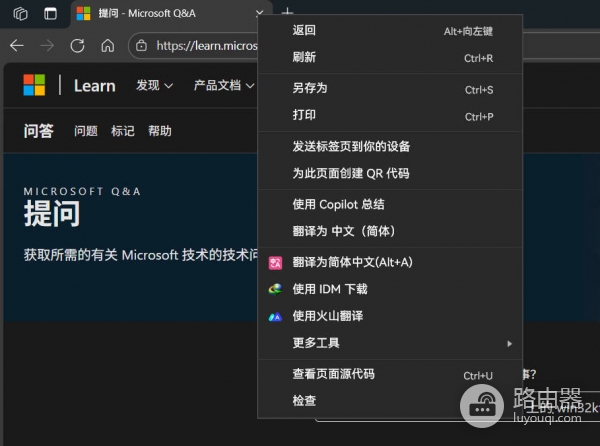
Task: Choose 使用 Copilot 总结 from the context menu
Action: 338,204
